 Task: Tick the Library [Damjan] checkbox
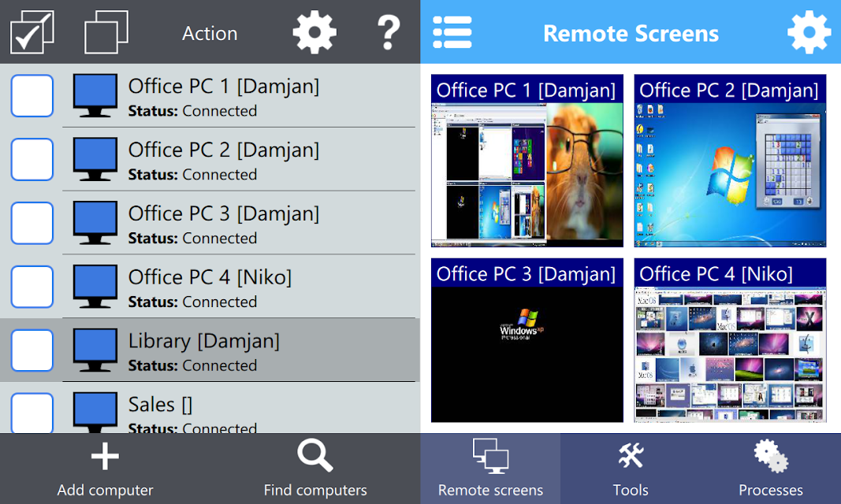[32, 350]
